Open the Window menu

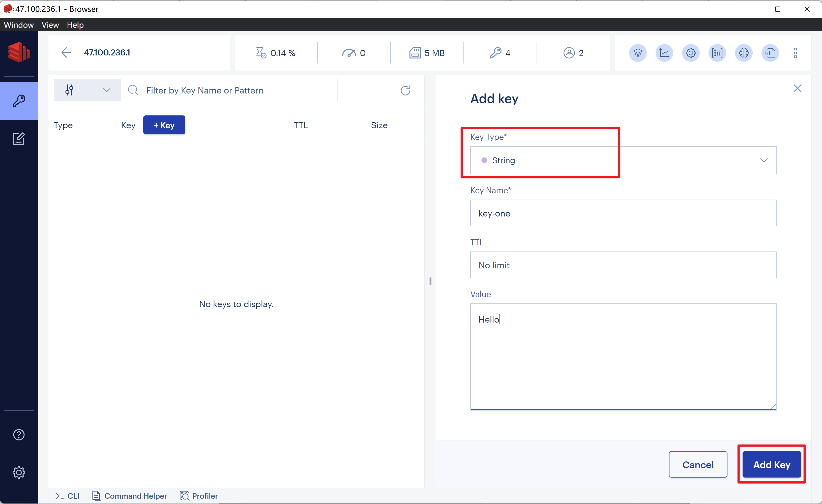point(19,25)
